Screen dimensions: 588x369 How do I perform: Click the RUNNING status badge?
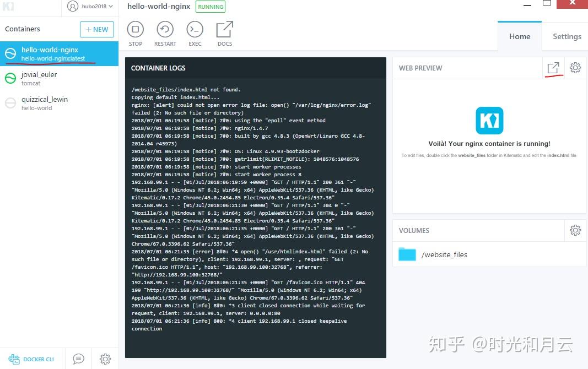(x=211, y=7)
